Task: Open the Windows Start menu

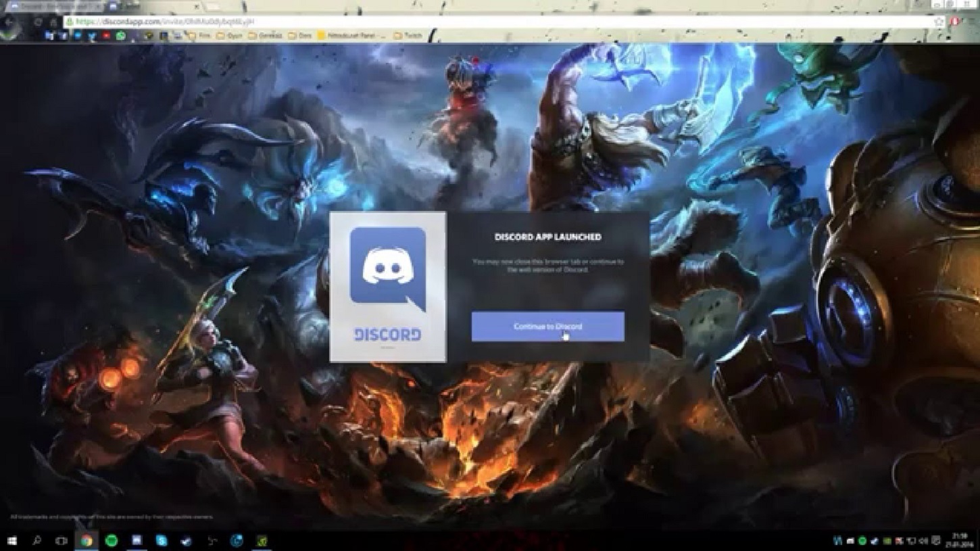Action: pos(11,541)
